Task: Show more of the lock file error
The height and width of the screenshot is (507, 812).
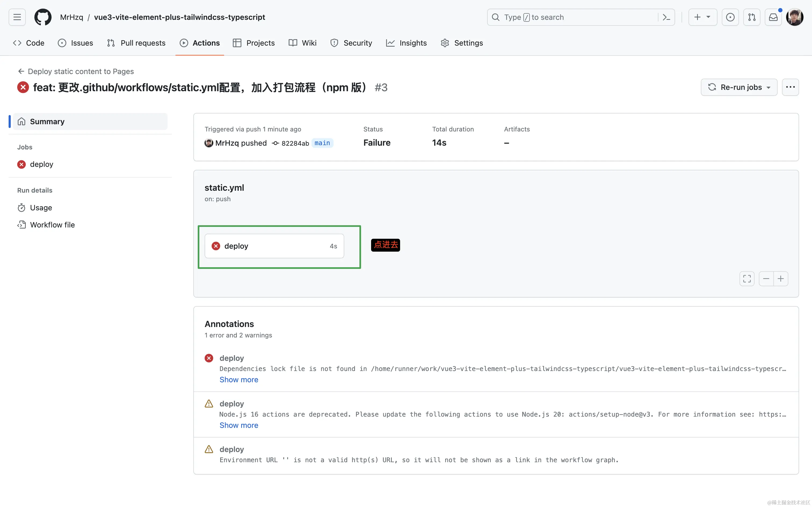Action: coord(238,380)
